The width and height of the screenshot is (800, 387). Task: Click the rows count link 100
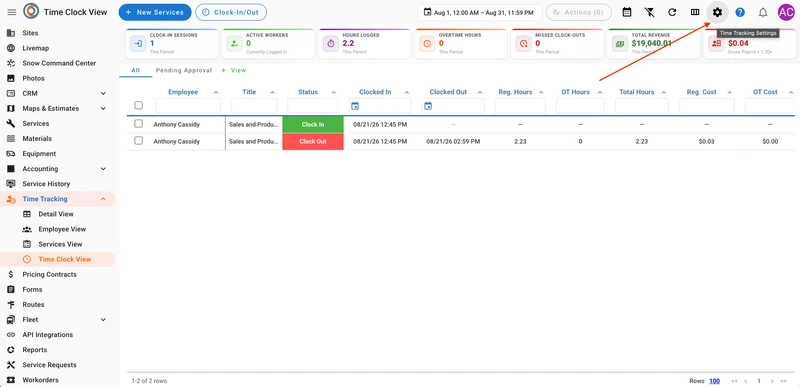click(x=714, y=381)
